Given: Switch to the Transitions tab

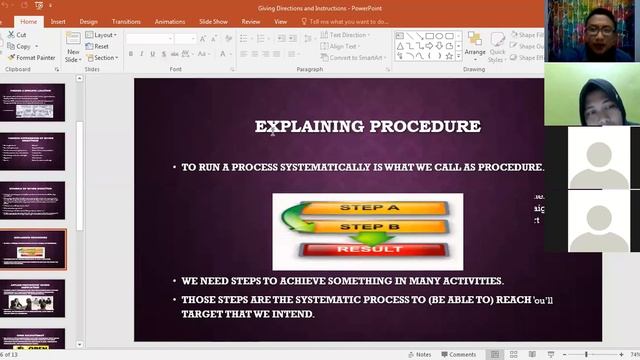Looking at the screenshot, I should (126, 22).
